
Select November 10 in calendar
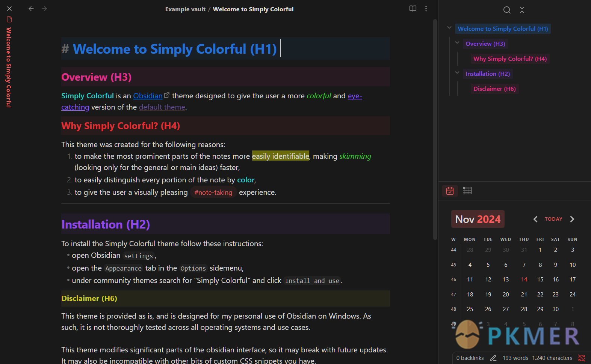tap(573, 265)
